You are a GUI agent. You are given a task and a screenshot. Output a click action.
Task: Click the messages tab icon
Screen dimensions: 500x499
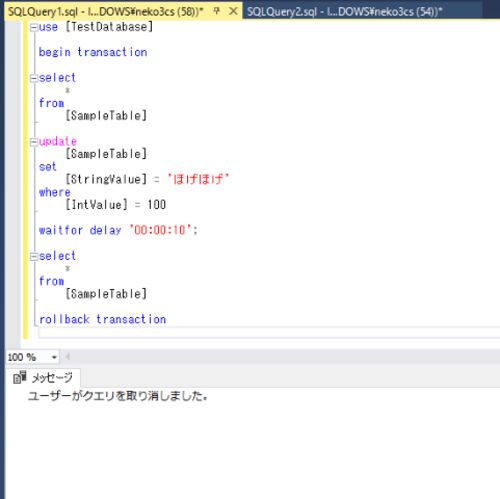[x=20, y=378]
